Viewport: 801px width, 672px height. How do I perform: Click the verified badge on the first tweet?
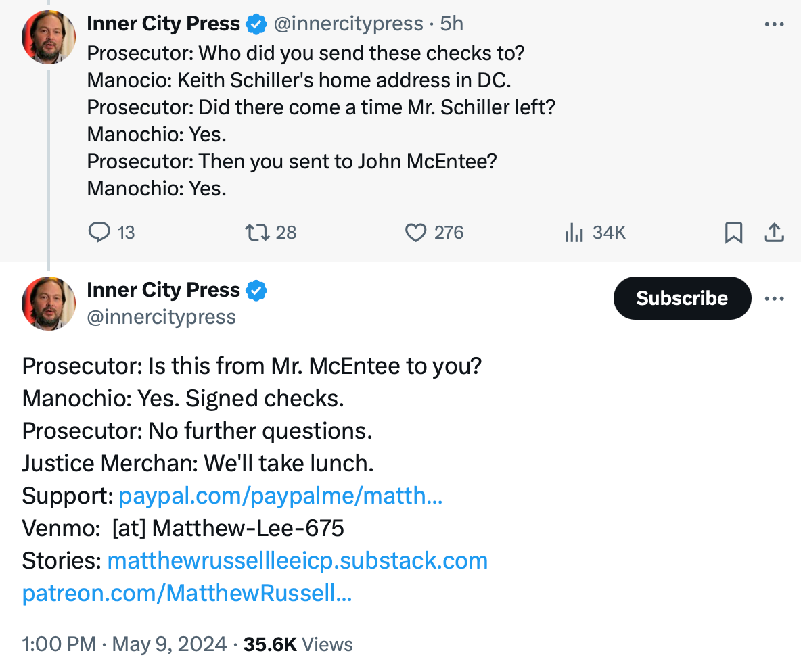(256, 23)
